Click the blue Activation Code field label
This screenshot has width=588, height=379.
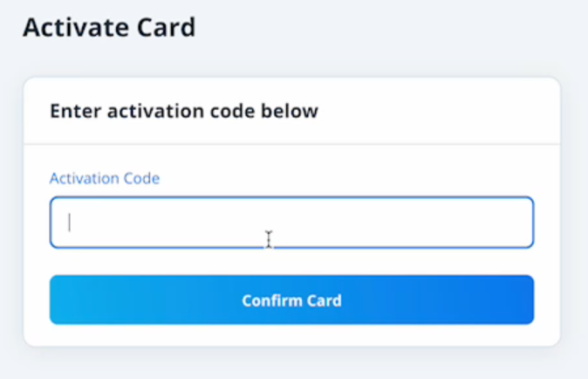(105, 178)
